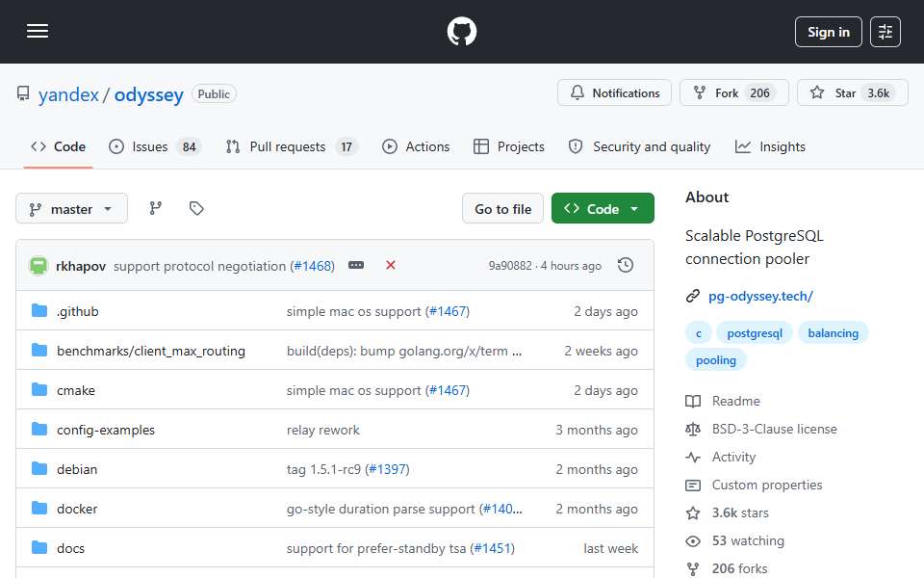The image size is (924, 578).
Task: Open the yandex owner link
Action: pos(68,94)
